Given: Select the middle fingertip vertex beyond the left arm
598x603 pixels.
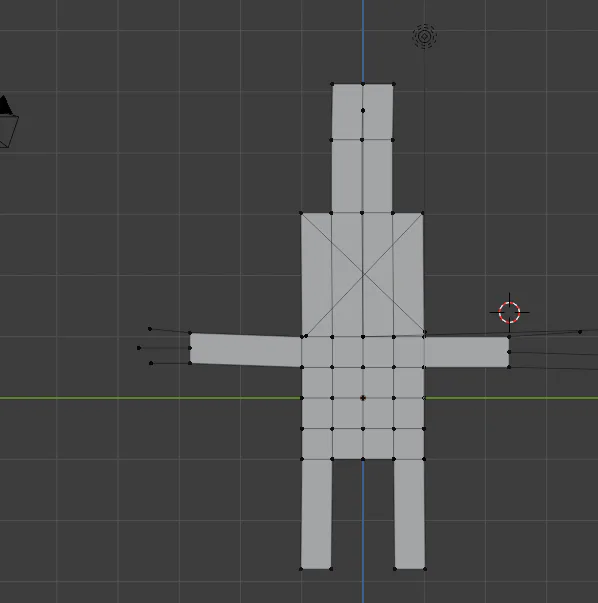Looking at the screenshot, I should click(139, 348).
